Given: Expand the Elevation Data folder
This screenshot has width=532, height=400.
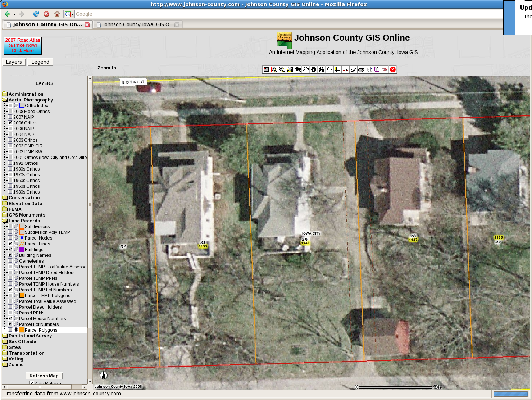Looking at the screenshot, I should pos(5,203).
